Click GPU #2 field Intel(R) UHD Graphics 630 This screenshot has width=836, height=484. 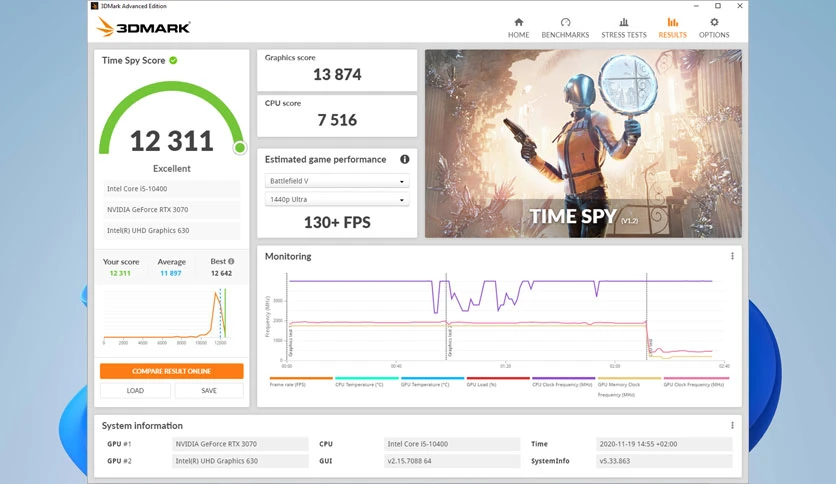240,461
